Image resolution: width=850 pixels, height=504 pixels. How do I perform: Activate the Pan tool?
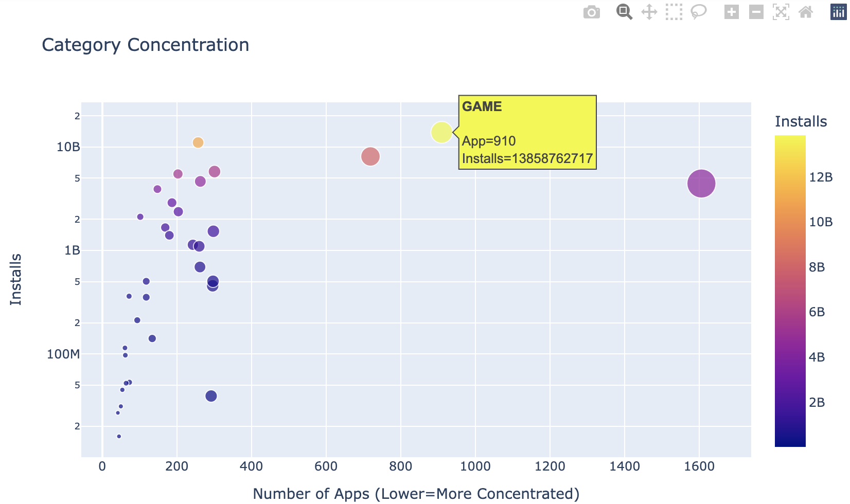click(649, 12)
